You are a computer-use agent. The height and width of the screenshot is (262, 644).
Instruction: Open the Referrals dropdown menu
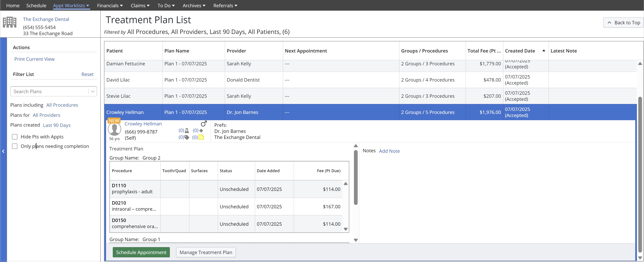click(225, 6)
